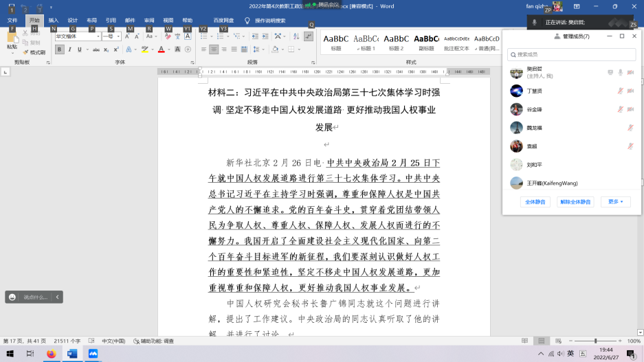Toggle Bold formatting
Image resolution: width=644 pixels, height=362 pixels.
[x=59, y=49]
